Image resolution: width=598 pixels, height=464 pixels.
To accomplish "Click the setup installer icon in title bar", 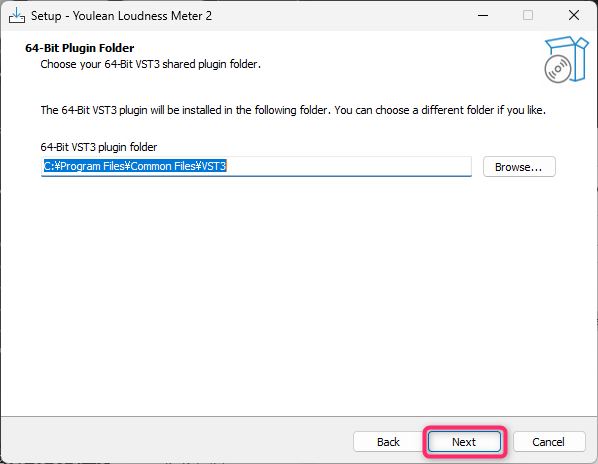I will tap(17, 16).
